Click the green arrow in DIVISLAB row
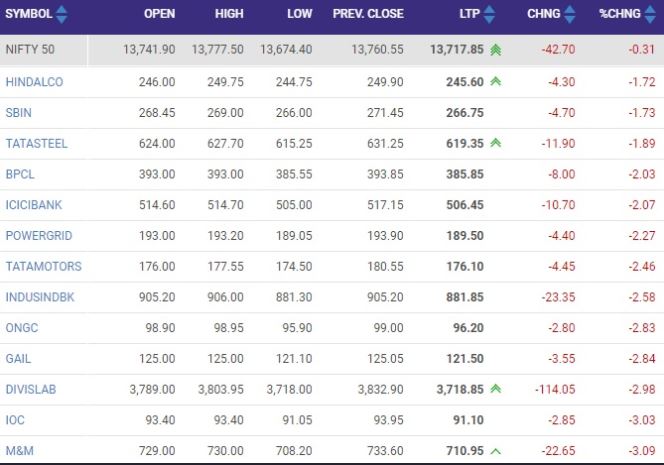Image resolution: width=664 pixels, height=465 pixels. 495,387
